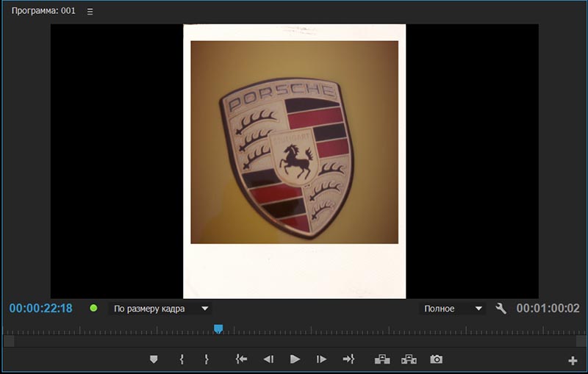The width and height of the screenshot is (588, 374).
Task: Step back one frame
Action: [268, 359]
